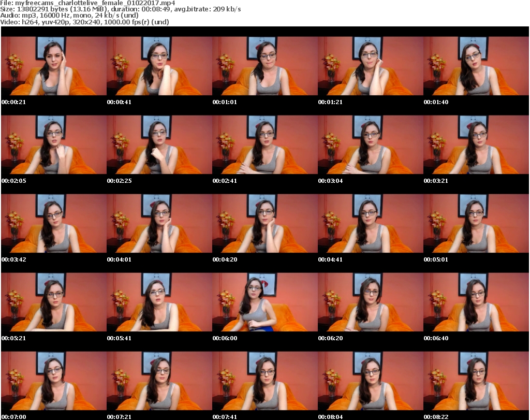
Task: Select the timestamp label 00:06:00
Action: click(x=225, y=338)
